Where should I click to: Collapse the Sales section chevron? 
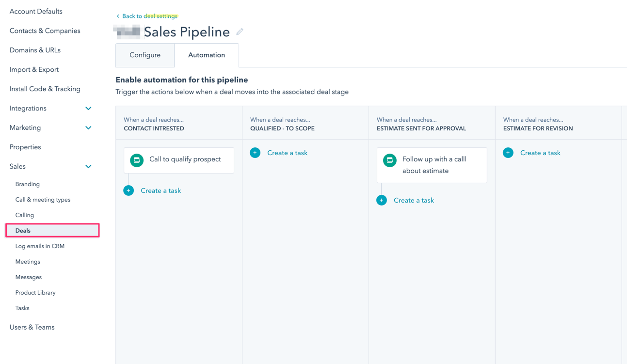tap(88, 167)
